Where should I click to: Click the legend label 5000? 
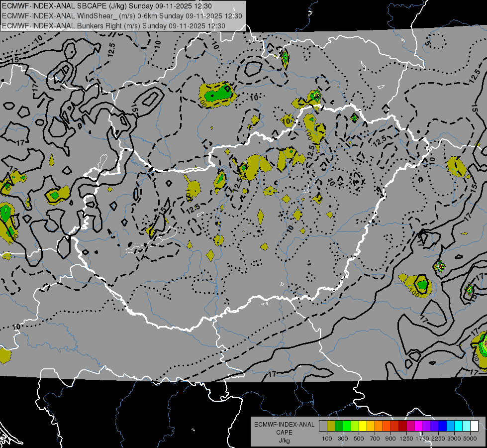click(x=470, y=439)
